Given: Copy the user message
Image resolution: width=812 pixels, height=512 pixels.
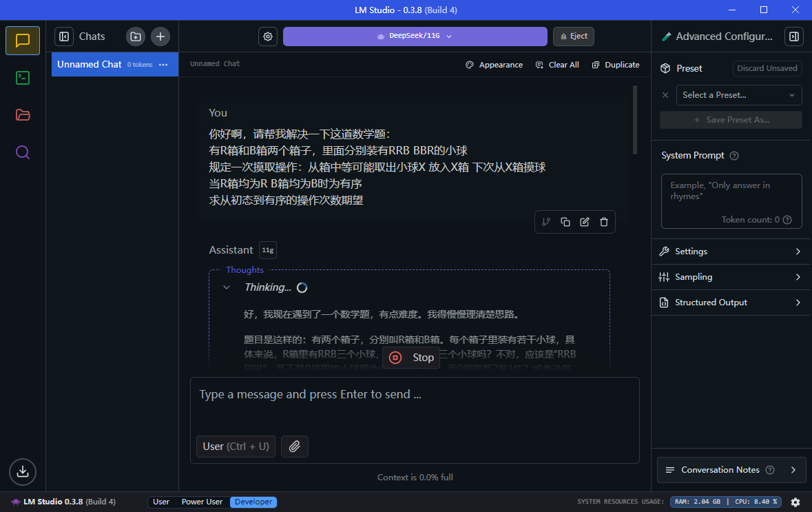Looking at the screenshot, I should (565, 222).
